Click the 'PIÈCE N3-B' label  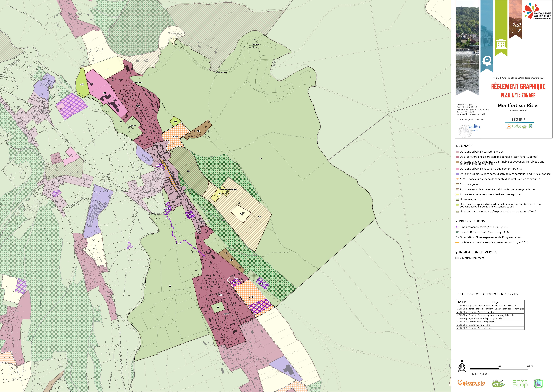click(x=518, y=120)
